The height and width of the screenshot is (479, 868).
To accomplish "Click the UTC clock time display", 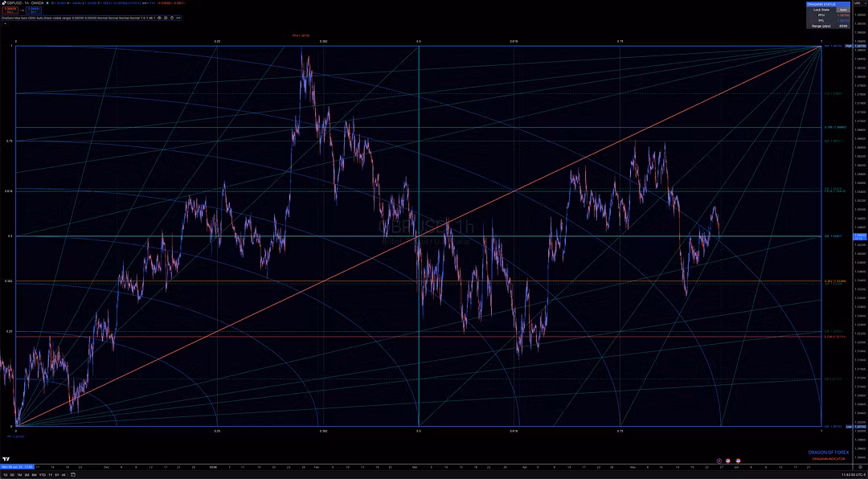I will click(x=854, y=474).
